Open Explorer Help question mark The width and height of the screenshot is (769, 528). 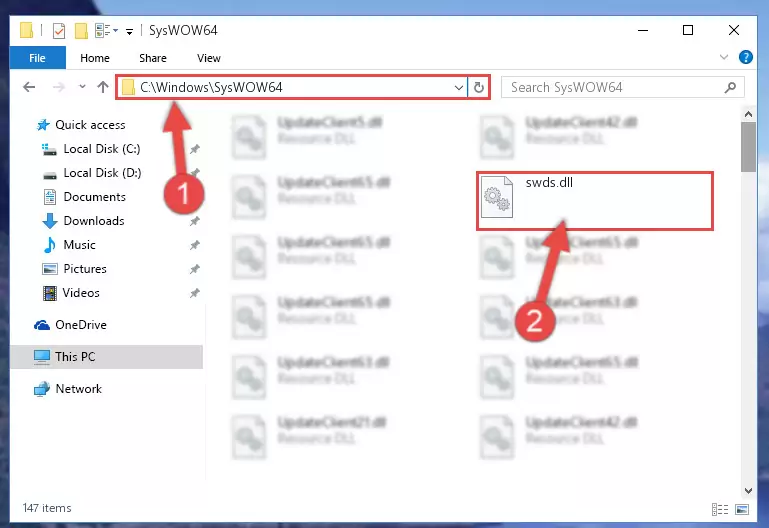[x=745, y=57]
